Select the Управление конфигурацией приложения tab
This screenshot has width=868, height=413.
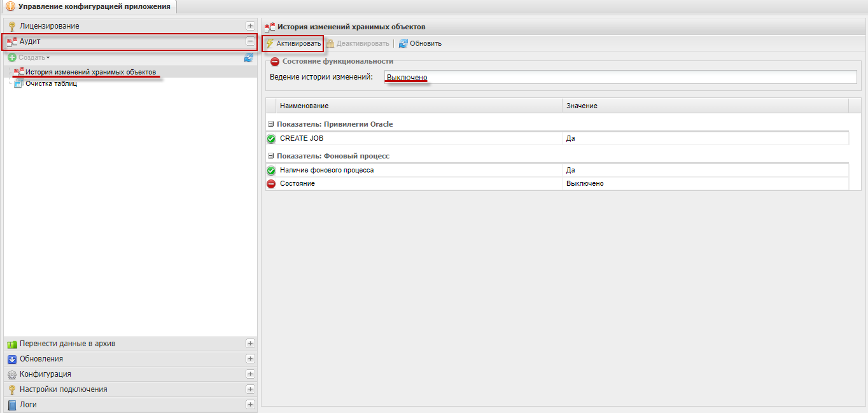88,7
